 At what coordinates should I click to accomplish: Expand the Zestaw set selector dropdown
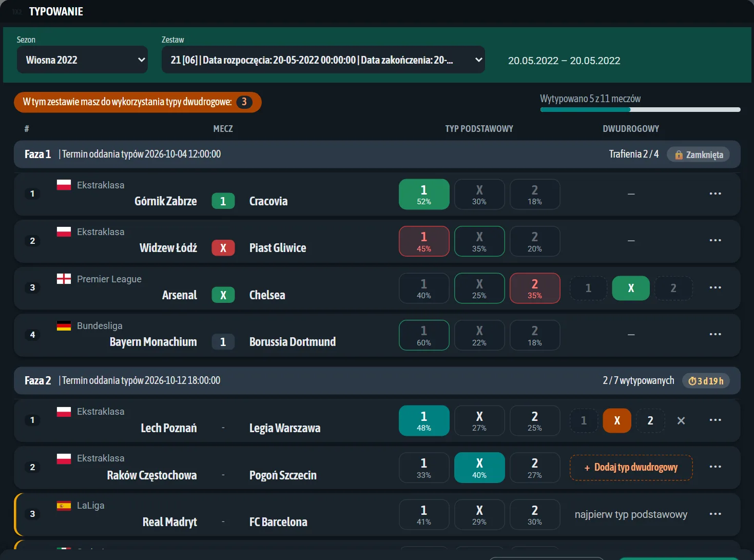click(323, 60)
